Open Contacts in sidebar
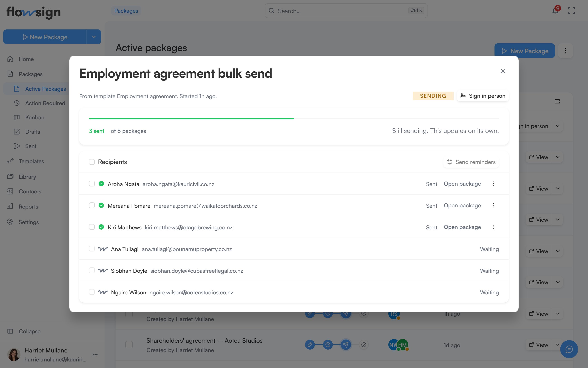 click(30, 192)
